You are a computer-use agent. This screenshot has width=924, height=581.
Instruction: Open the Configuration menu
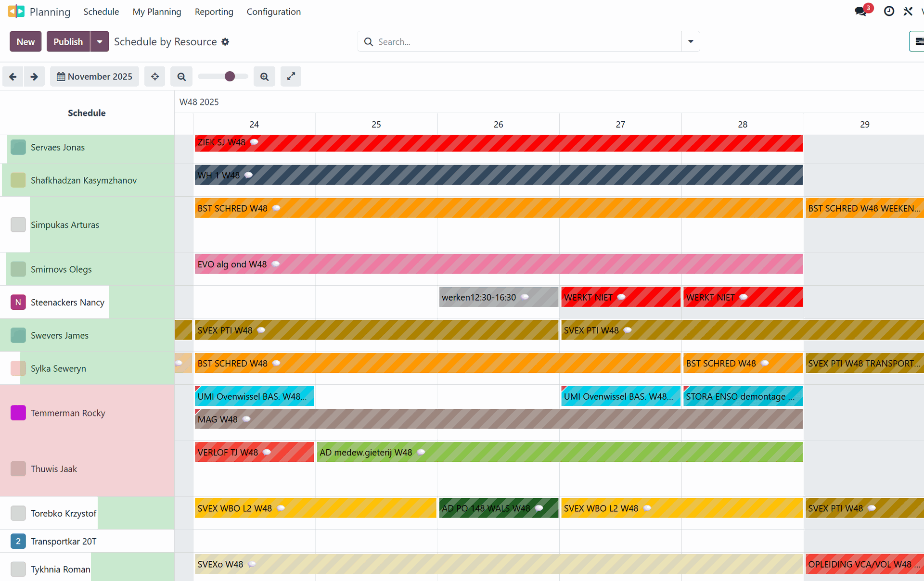273,12
